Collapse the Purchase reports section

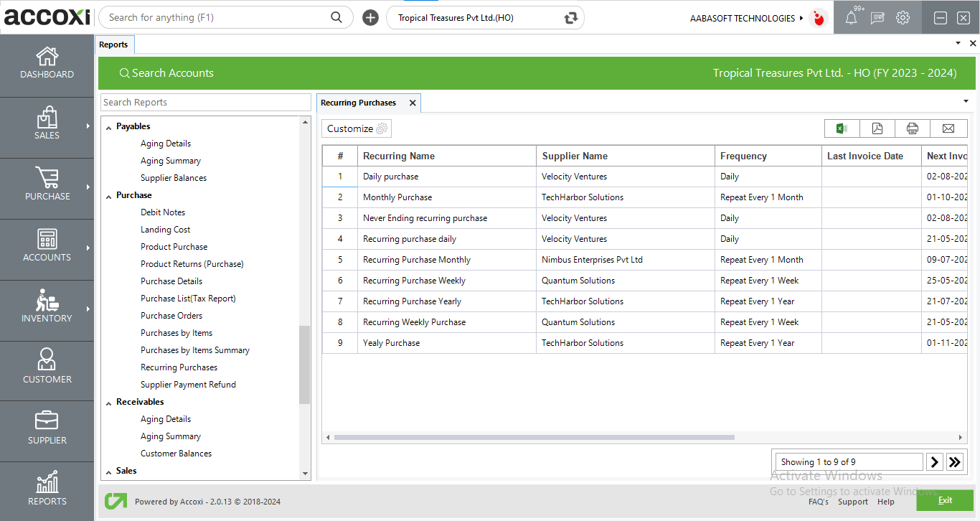(x=109, y=196)
